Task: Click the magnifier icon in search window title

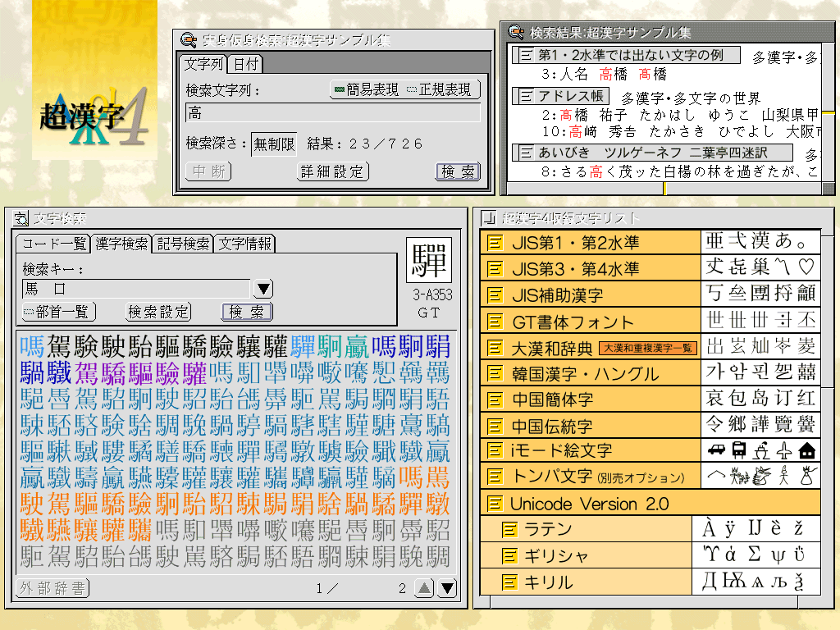Action: coord(189,39)
